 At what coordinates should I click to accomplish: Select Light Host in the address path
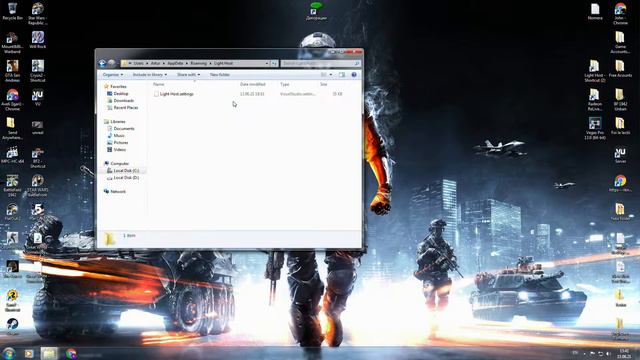click(x=223, y=63)
